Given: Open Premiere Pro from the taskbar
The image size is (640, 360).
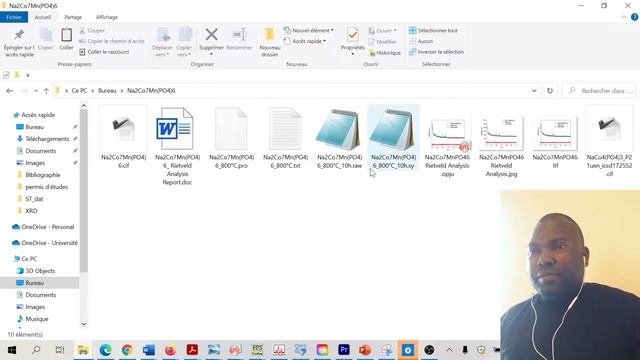Looking at the screenshot, I should (344, 350).
